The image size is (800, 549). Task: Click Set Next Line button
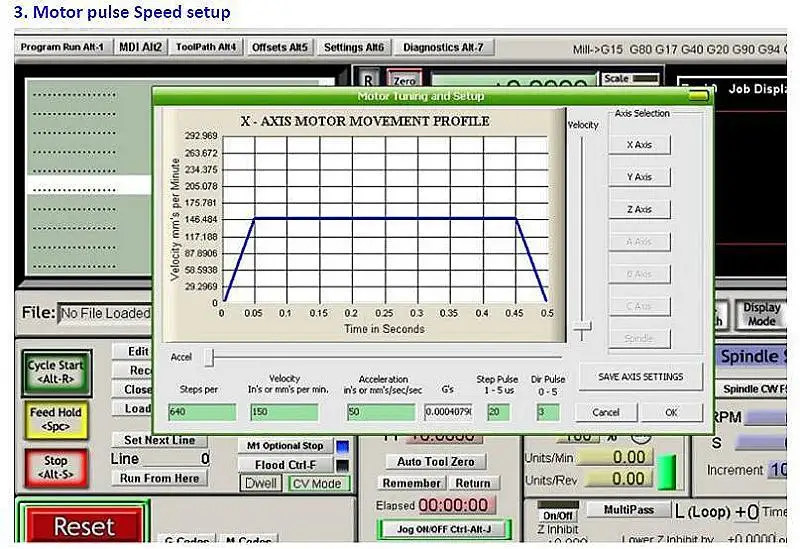pos(160,440)
